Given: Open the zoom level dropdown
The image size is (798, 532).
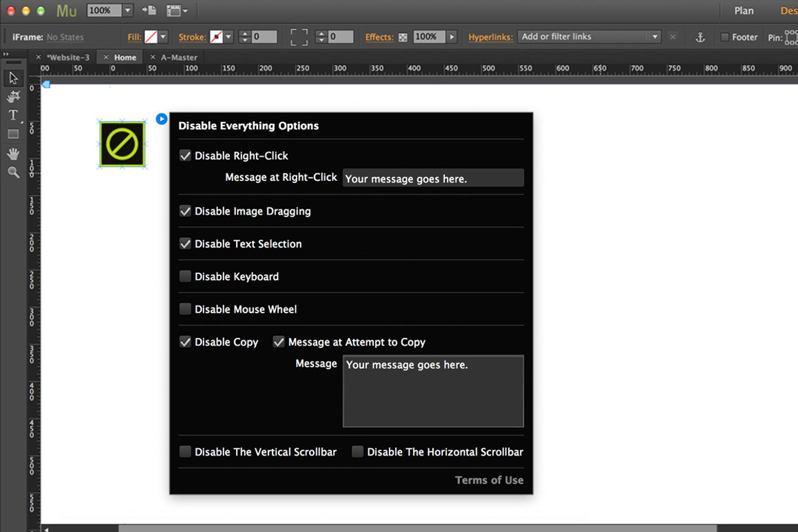Looking at the screenshot, I should coord(128,11).
